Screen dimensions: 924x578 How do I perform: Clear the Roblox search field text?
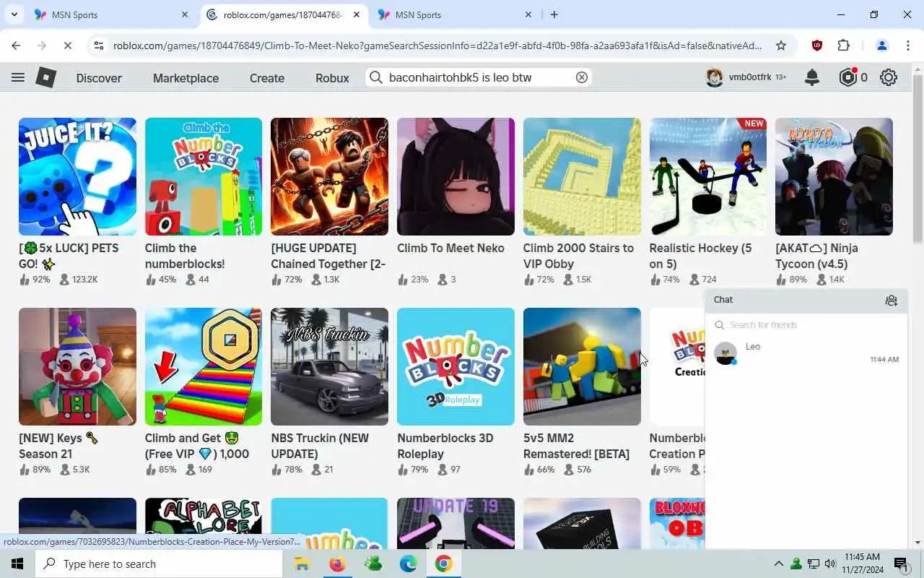pyautogui.click(x=581, y=77)
